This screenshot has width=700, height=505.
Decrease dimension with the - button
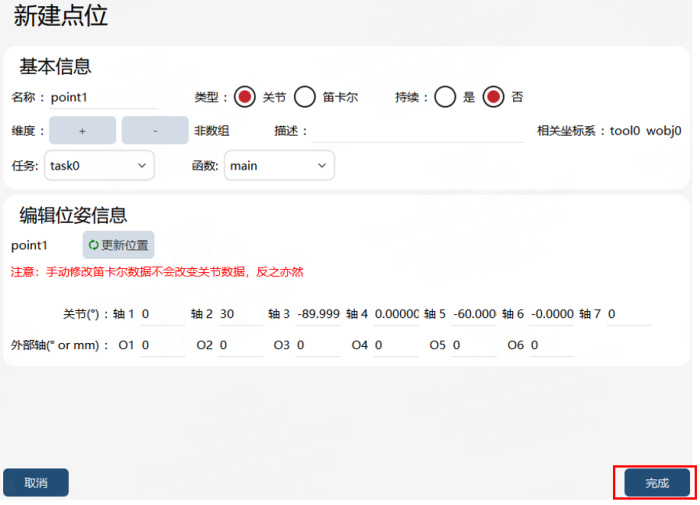pyautogui.click(x=155, y=130)
